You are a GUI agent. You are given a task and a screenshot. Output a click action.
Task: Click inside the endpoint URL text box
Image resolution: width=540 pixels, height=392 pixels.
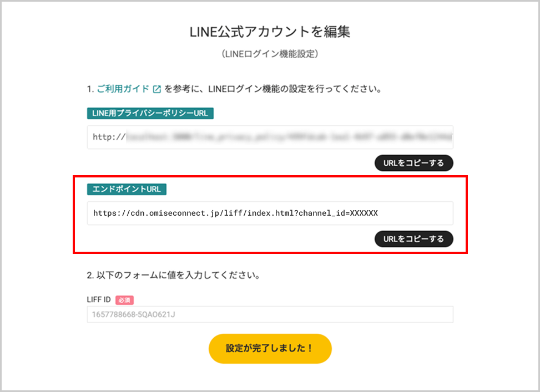point(270,213)
